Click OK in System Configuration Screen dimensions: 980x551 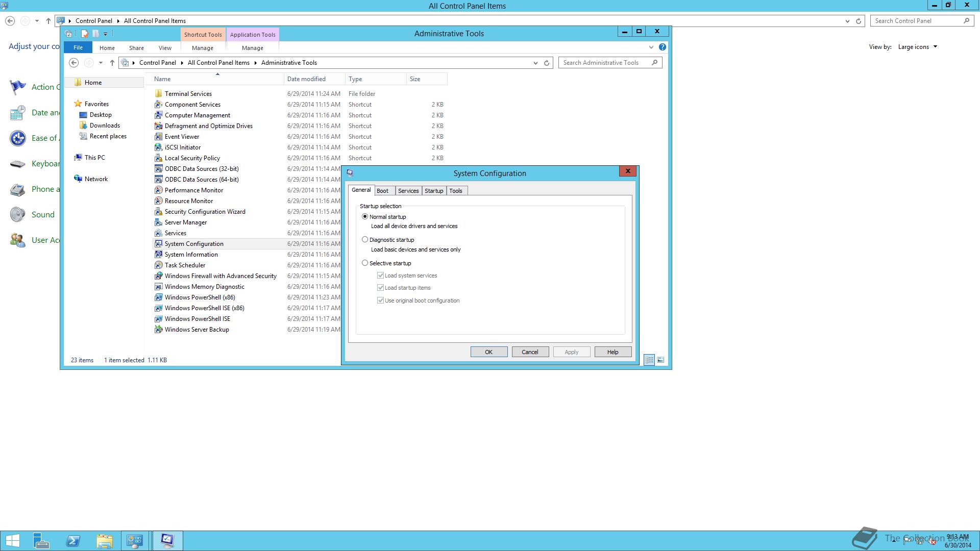coord(488,352)
